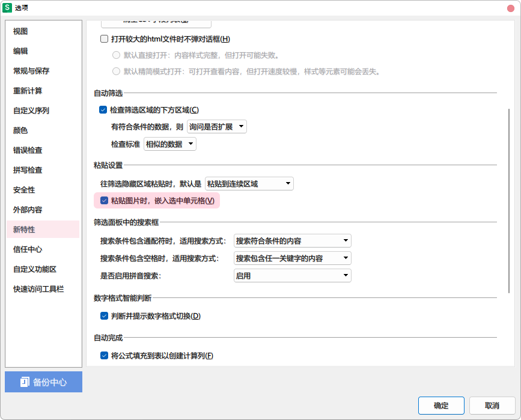The image size is (521, 420).
Task: Toggle 判断并提示数字格式切换 checkbox
Action: [x=104, y=316]
